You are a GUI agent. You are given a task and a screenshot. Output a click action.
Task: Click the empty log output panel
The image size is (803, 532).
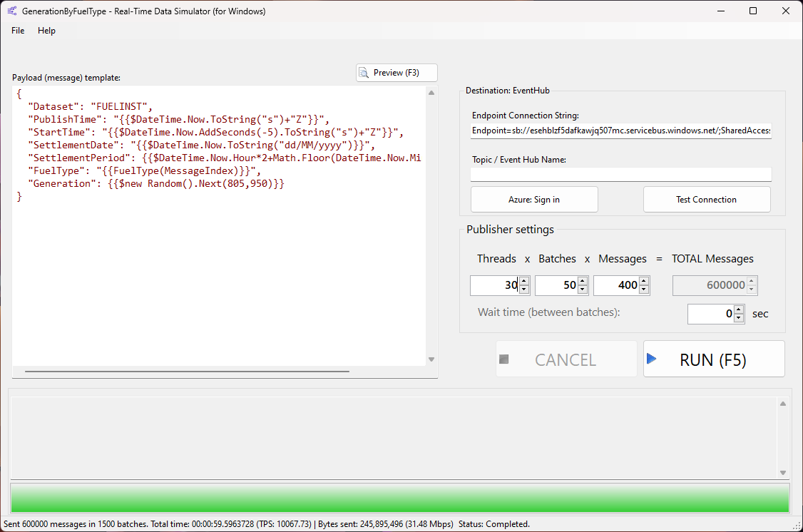pyautogui.click(x=394, y=438)
